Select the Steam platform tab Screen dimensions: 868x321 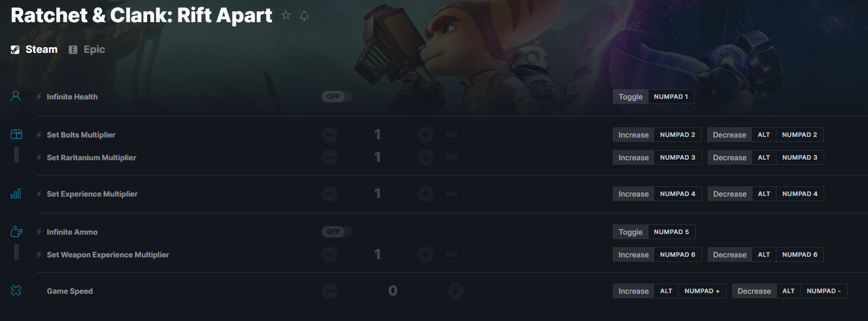point(34,49)
